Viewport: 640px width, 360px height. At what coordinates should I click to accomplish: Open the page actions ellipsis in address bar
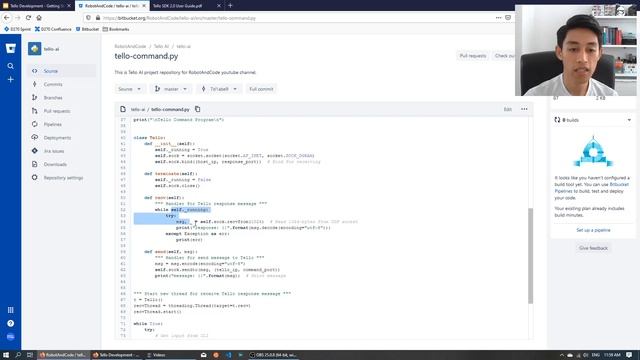[498, 18]
